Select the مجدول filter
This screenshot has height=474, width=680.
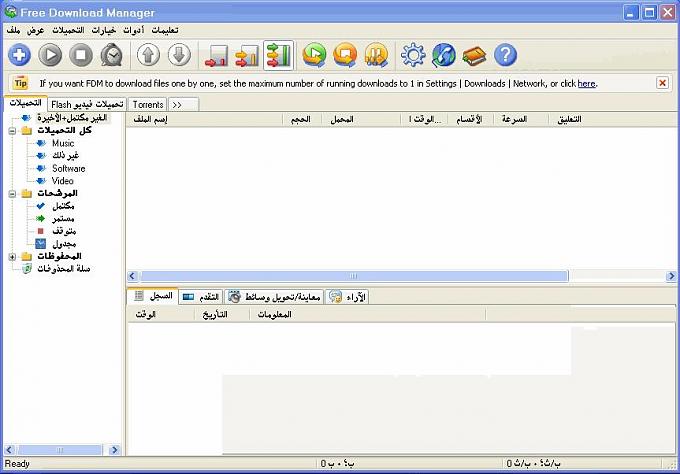click(x=64, y=244)
